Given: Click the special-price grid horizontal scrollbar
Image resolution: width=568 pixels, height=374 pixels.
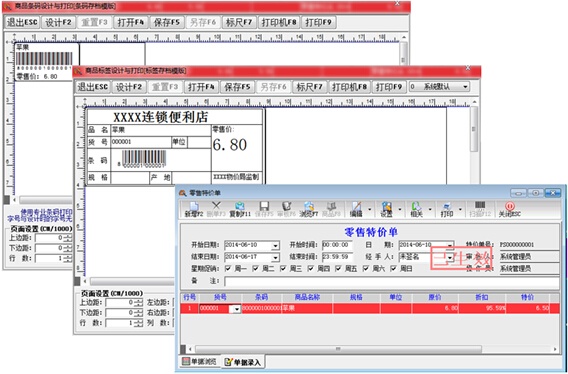Looking at the screenshot, I should pyautogui.click(x=338, y=349).
